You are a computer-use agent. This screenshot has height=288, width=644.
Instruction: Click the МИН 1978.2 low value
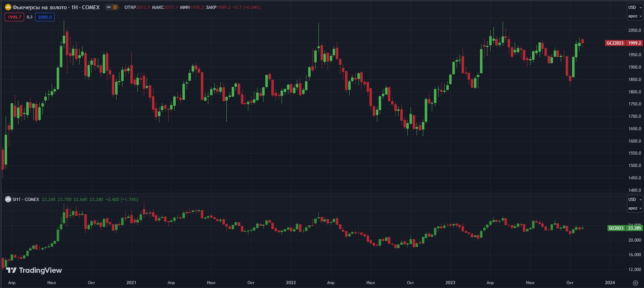[x=192, y=7]
